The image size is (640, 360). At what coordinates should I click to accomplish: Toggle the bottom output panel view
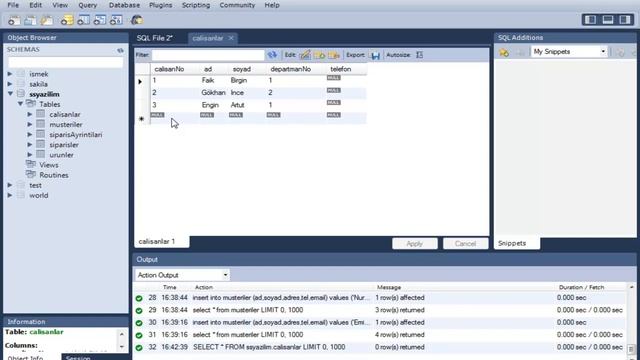click(608, 20)
